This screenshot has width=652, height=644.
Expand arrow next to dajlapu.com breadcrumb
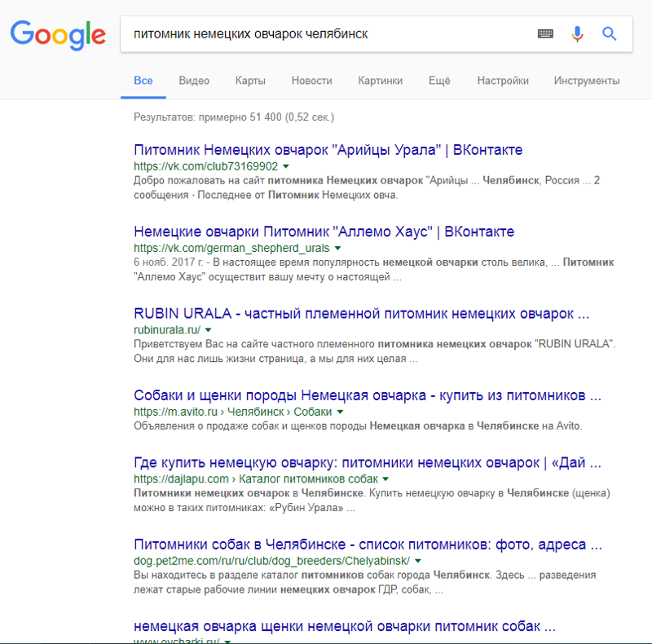click(x=385, y=479)
